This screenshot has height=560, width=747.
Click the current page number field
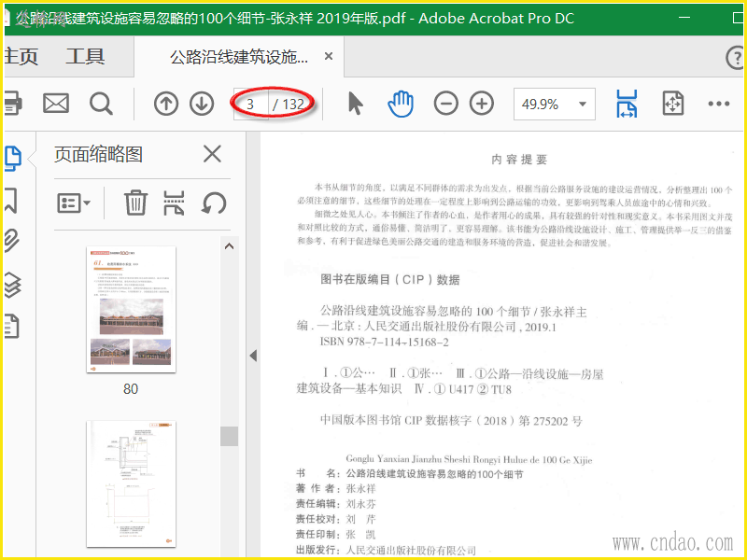250,104
